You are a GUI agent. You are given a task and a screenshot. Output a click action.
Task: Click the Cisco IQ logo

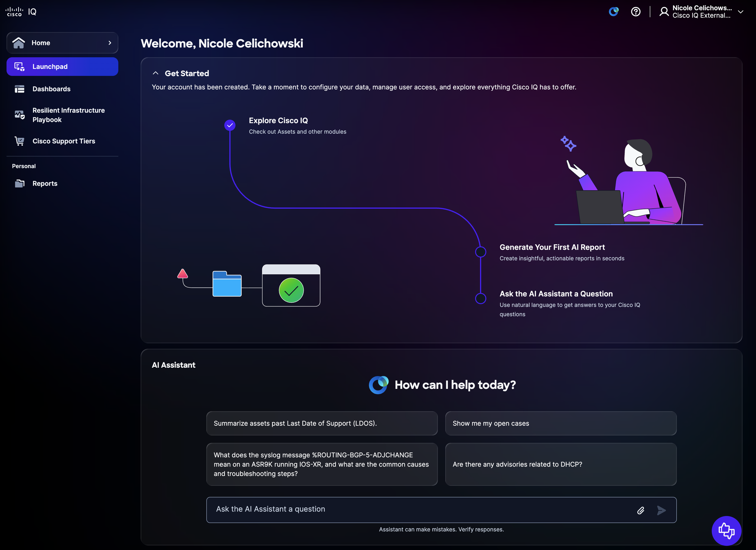[21, 12]
